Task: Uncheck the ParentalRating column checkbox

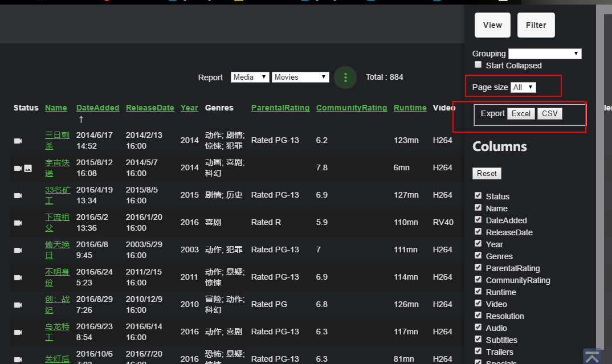Action: (478, 268)
